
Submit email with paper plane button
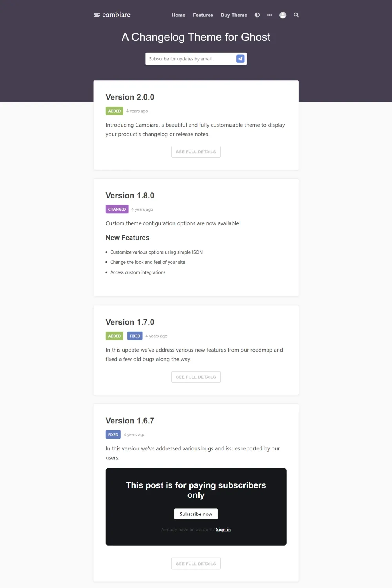[x=240, y=59]
